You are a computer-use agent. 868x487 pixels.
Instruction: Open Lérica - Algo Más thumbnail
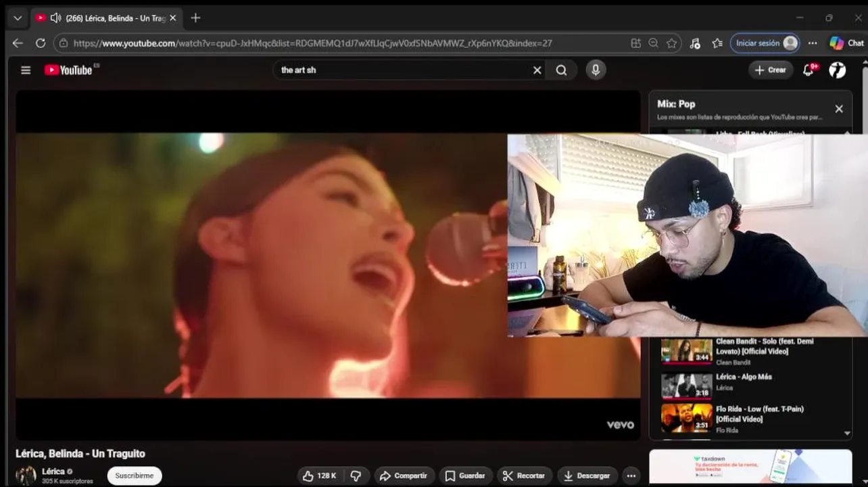click(686, 385)
